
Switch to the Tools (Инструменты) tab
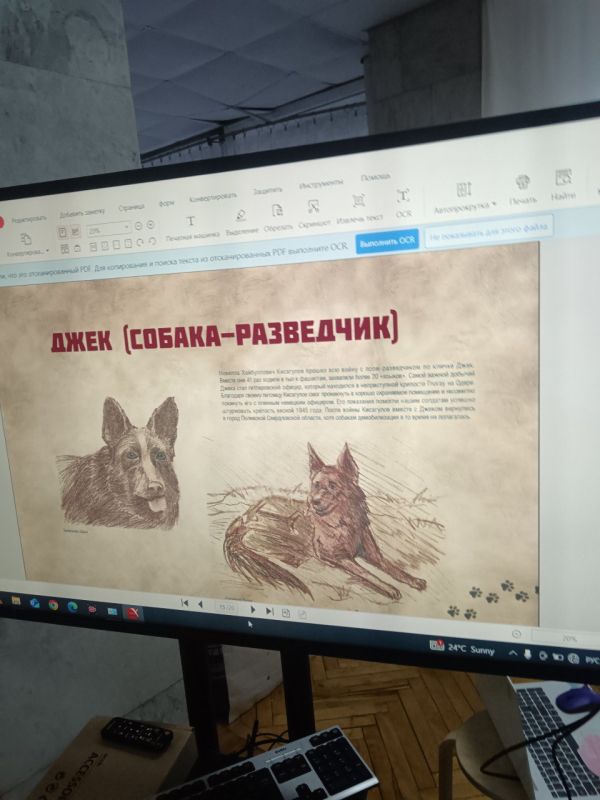(320, 184)
